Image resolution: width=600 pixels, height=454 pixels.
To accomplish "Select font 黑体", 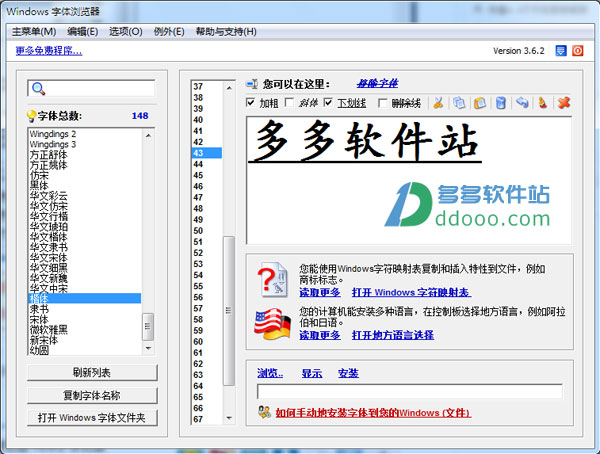I will [x=39, y=185].
